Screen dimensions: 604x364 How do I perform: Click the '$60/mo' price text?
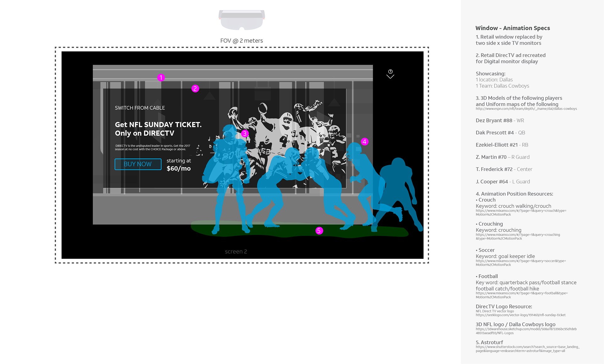coord(178,169)
